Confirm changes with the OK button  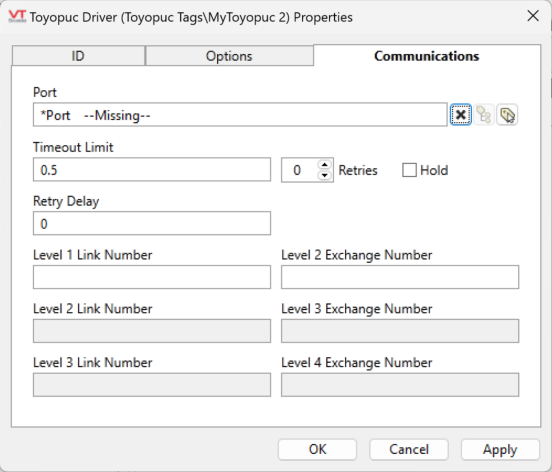pyautogui.click(x=317, y=449)
